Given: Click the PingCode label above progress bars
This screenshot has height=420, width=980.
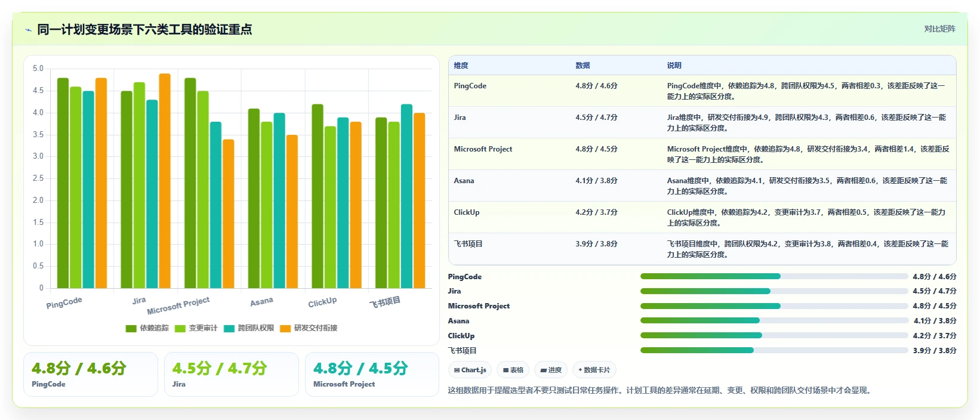Looking at the screenshot, I should 465,277.
